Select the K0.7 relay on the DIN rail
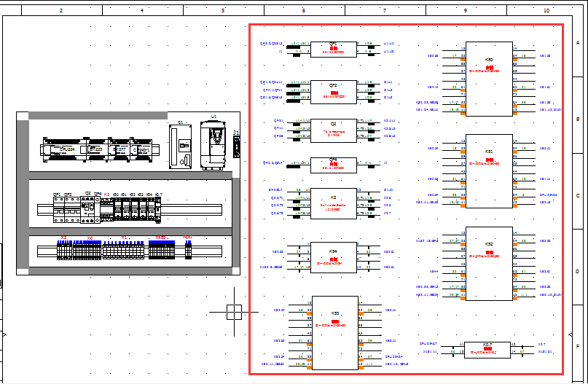 coord(158,210)
